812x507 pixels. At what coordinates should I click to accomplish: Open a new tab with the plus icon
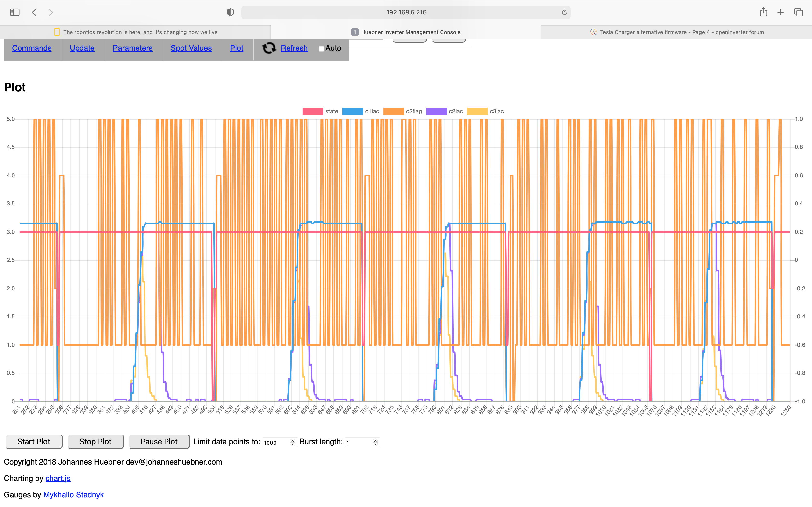(x=781, y=12)
